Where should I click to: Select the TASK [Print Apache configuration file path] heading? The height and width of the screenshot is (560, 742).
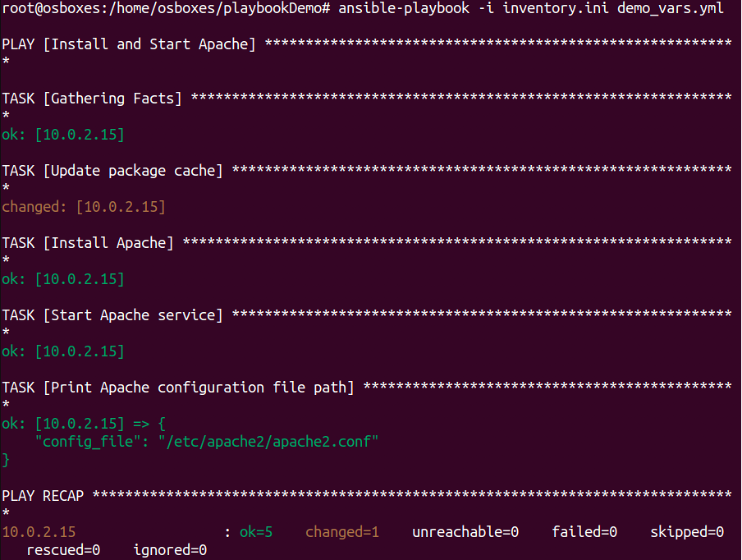(176, 387)
